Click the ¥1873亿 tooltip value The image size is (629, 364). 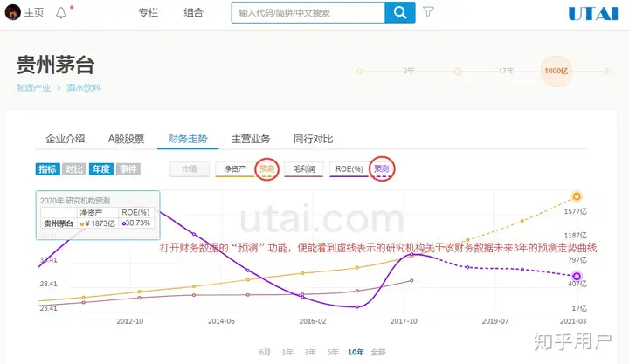pyautogui.click(x=98, y=223)
